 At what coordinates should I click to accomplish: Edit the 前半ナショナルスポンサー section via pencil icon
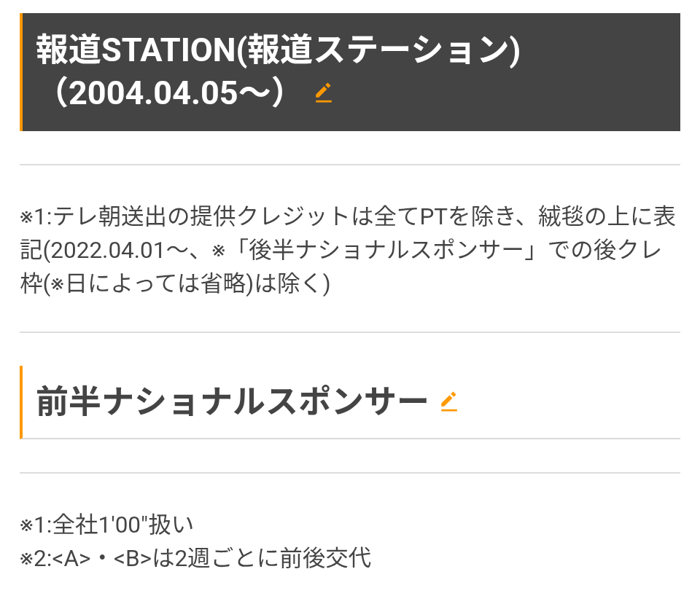tap(448, 401)
